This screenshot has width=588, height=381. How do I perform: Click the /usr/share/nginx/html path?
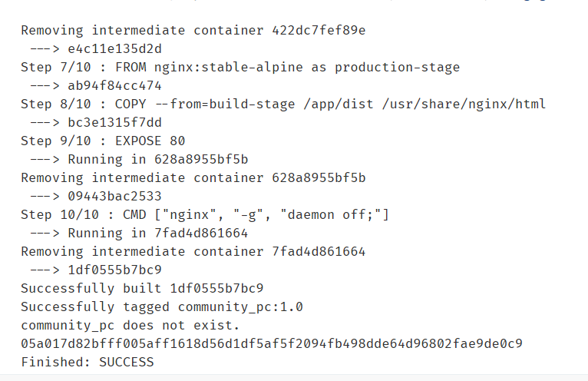click(x=466, y=104)
